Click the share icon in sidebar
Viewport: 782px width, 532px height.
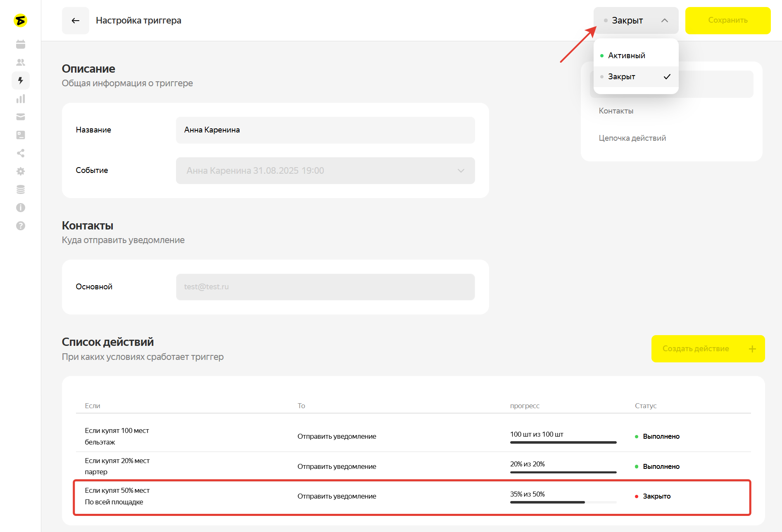coord(21,153)
